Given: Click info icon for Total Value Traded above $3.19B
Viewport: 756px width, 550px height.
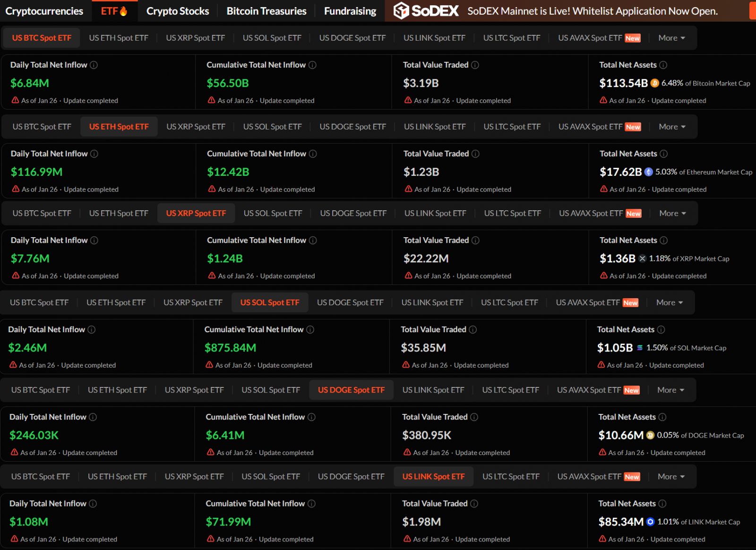Looking at the screenshot, I should 475,65.
